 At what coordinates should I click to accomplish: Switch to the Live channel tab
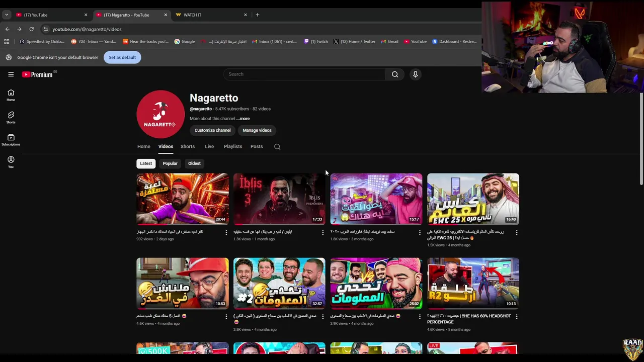coord(209,147)
